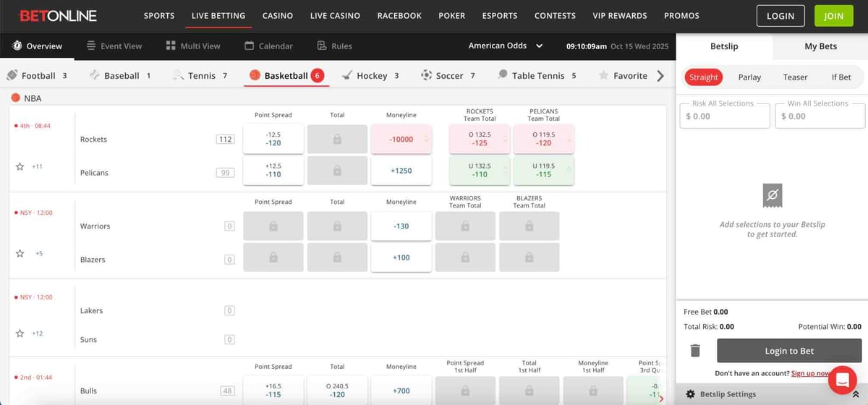Bet Rockets team total over 132.5
The width and height of the screenshot is (868, 405).
click(x=480, y=139)
